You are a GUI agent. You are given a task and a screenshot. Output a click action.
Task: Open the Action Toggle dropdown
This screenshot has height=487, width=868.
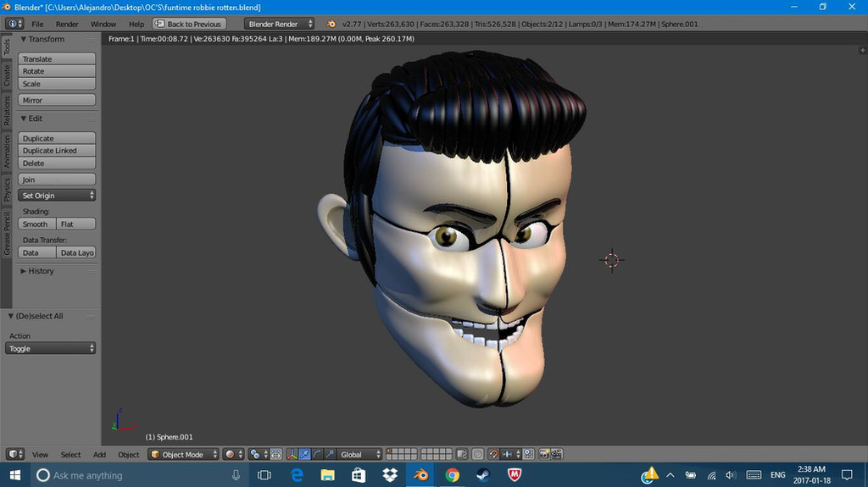point(50,349)
